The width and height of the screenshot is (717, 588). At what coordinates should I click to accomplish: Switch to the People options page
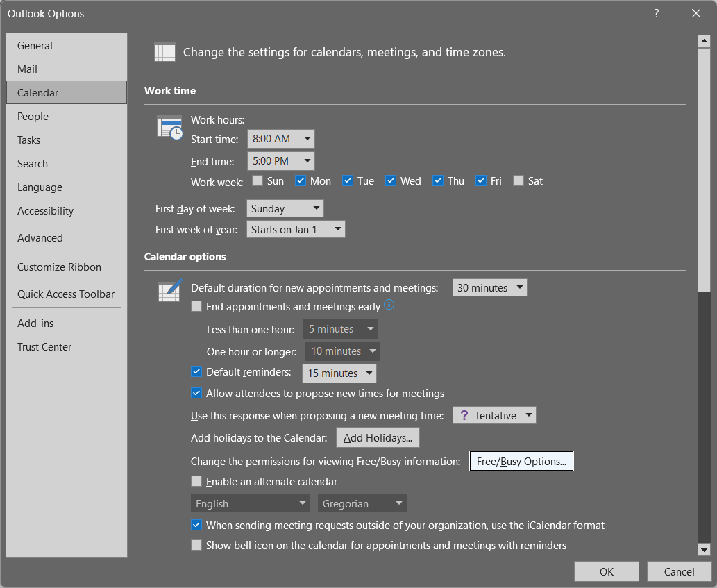pos(67,116)
